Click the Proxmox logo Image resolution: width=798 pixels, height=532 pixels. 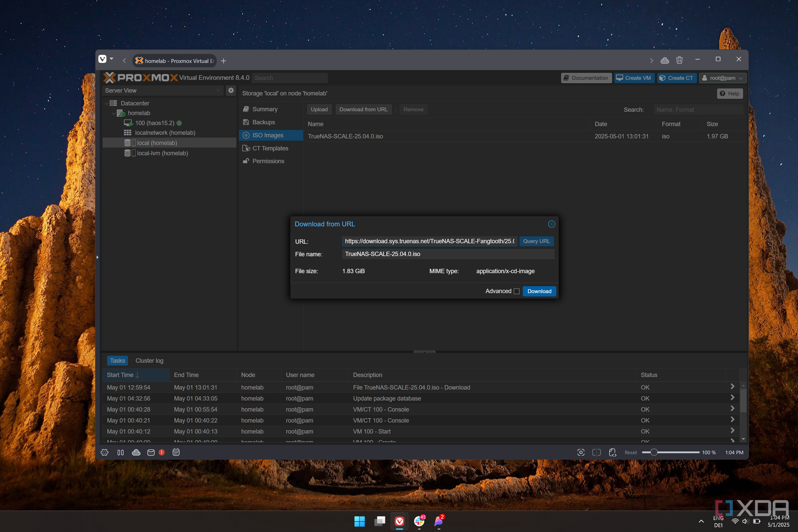pyautogui.click(x=140, y=78)
